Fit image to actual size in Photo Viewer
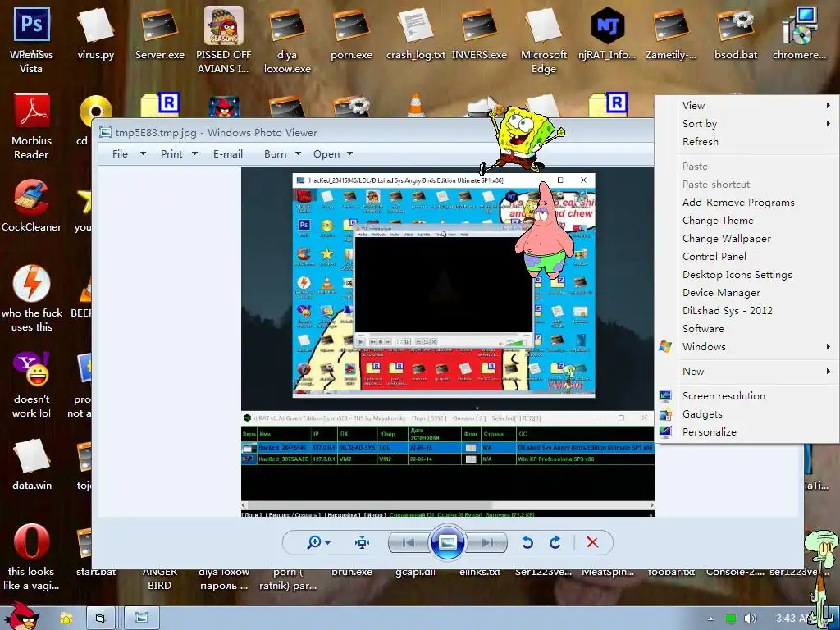The height and width of the screenshot is (630, 840). pyautogui.click(x=362, y=543)
